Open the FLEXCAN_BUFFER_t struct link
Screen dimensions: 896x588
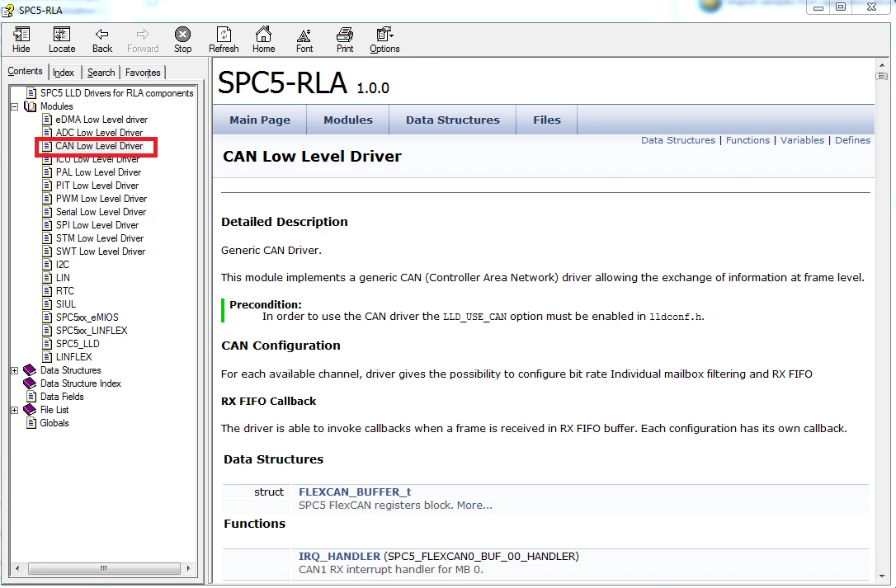pos(355,492)
